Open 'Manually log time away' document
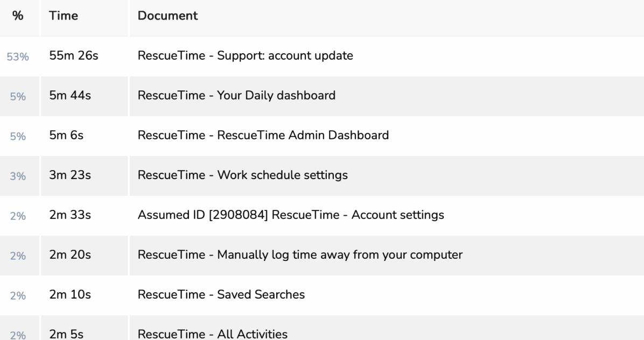This screenshot has height=340, width=644. click(x=300, y=255)
